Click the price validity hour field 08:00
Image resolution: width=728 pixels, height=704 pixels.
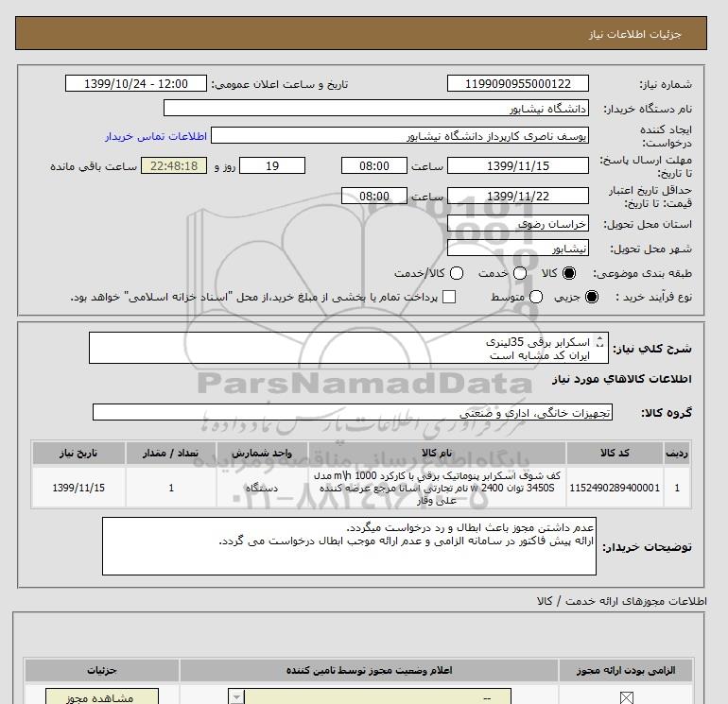point(374,196)
